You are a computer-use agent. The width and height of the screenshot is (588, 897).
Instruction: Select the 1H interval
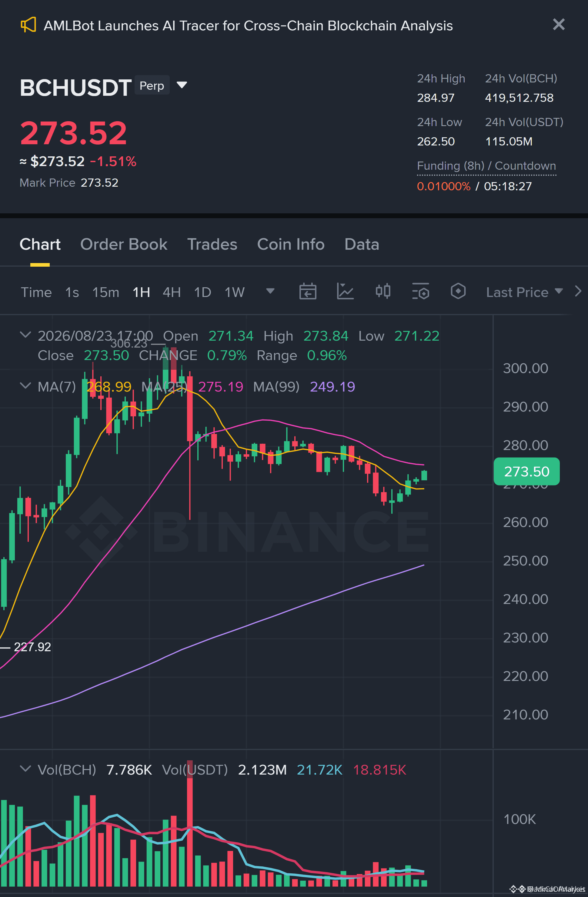click(141, 292)
